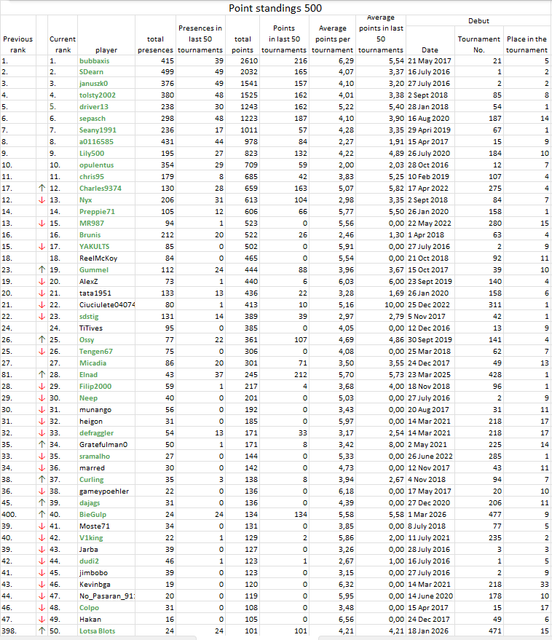Open the BieGulp player link
The width and height of the screenshot is (552, 640).
point(93,514)
